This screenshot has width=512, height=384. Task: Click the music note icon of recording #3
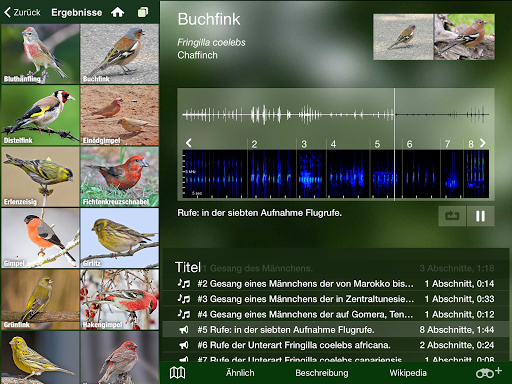click(x=184, y=299)
